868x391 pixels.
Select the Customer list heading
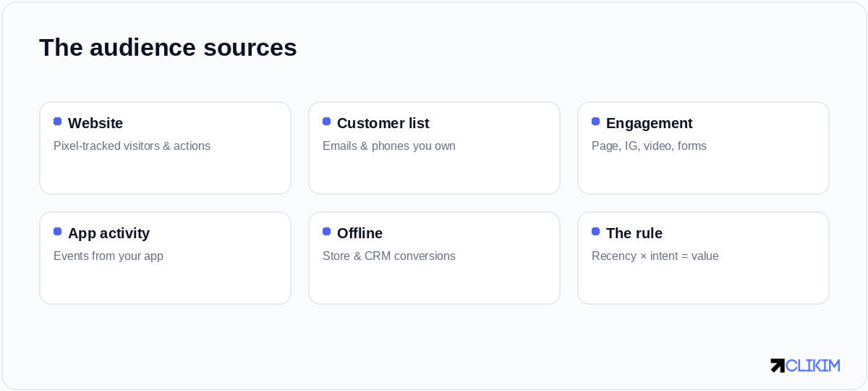(x=383, y=123)
